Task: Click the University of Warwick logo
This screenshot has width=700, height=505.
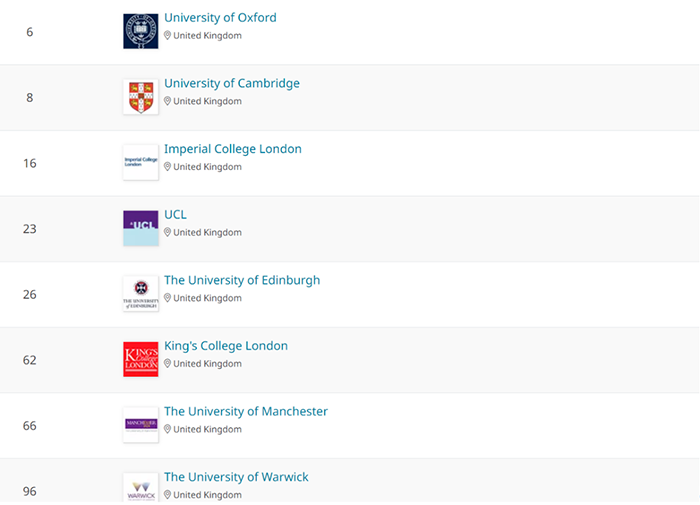Action: [x=140, y=488]
